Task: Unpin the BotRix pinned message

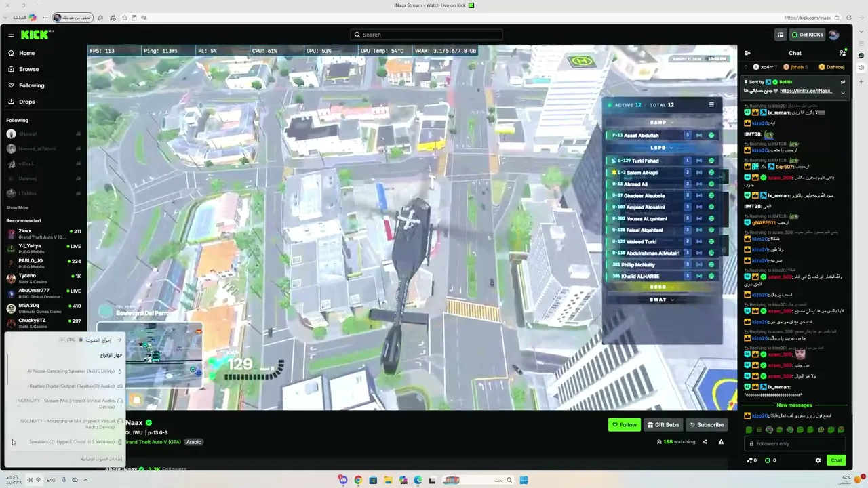Action: tap(843, 82)
